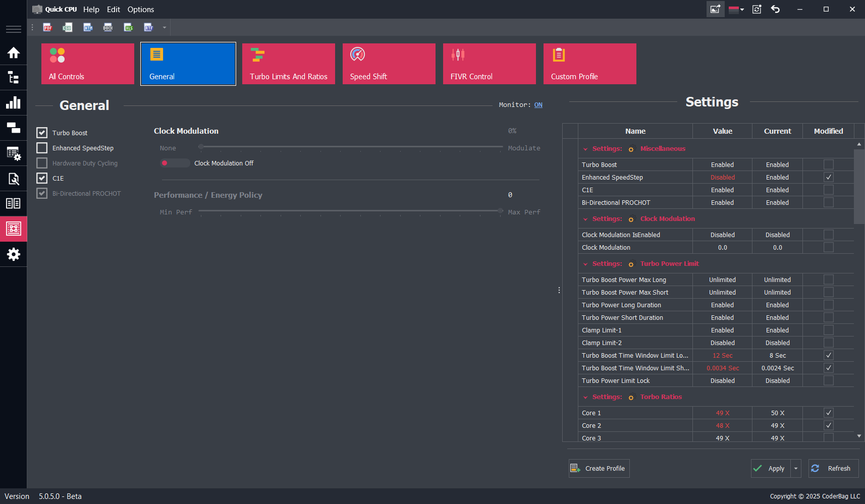This screenshot has width=865, height=504.
Task: Select the General tile
Action: point(188,64)
